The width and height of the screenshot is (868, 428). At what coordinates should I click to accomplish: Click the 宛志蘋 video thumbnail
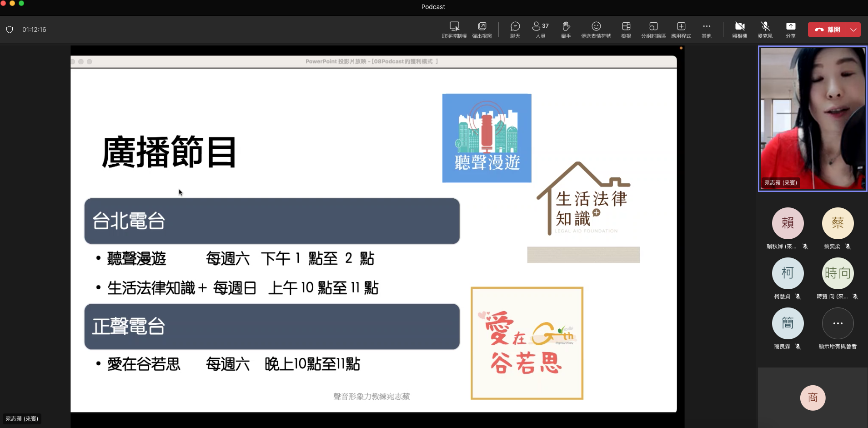[x=813, y=119]
